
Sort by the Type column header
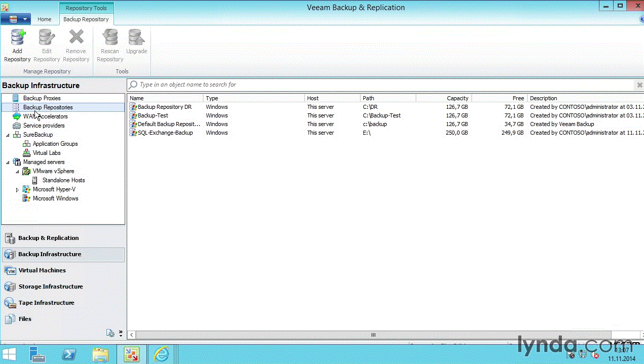coord(254,98)
